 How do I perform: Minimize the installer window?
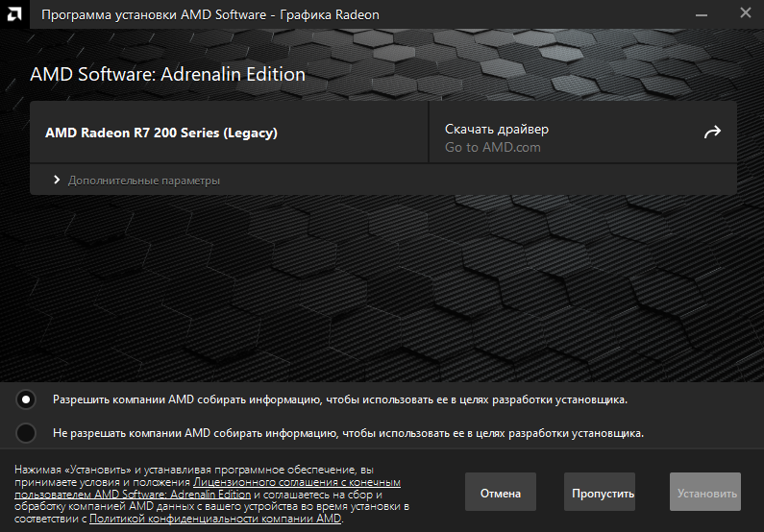coord(702,14)
